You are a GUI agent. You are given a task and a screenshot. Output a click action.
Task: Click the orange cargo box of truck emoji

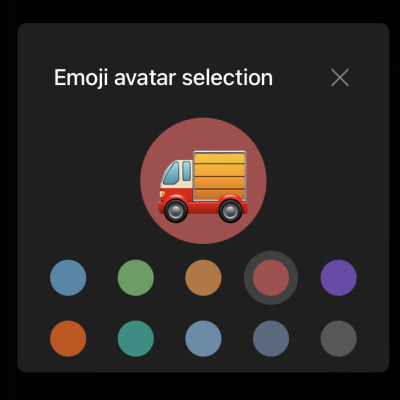220,176
